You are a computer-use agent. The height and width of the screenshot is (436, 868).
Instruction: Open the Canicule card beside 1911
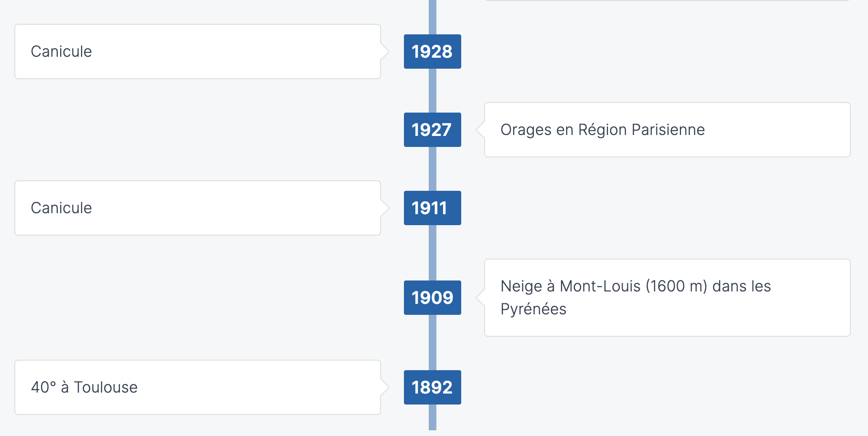tap(198, 208)
